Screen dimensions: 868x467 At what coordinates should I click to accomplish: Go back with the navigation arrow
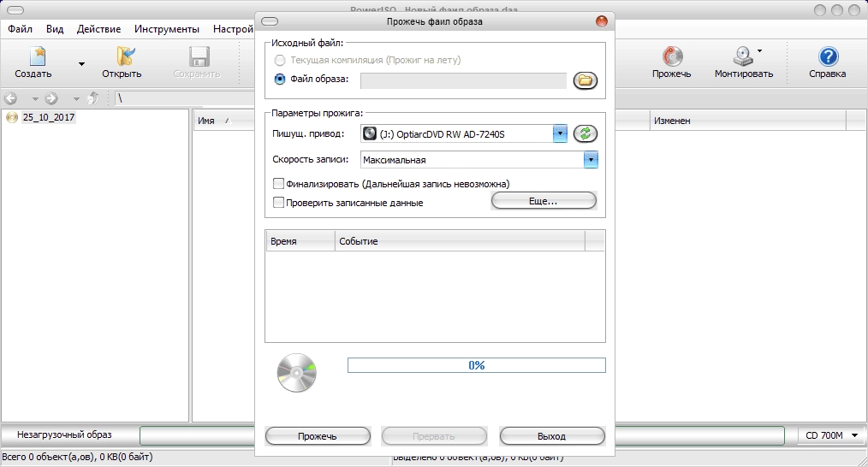[10, 98]
